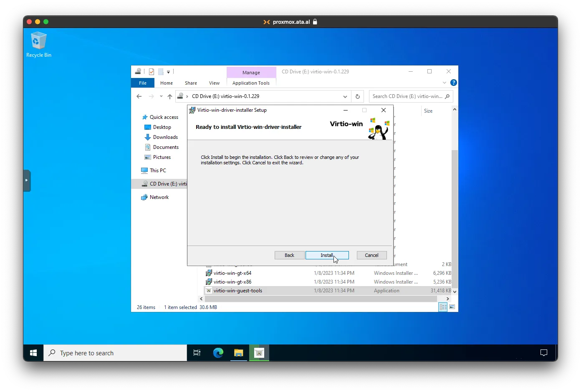This screenshot has height=392, width=581.
Task: Open the Application Tools tab
Action: click(x=251, y=83)
